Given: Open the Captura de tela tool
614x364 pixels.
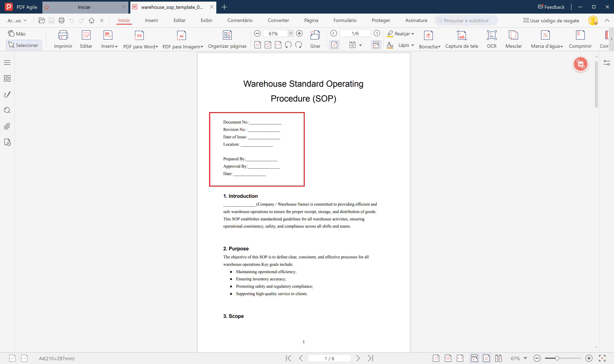Looking at the screenshot, I should point(461,36).
